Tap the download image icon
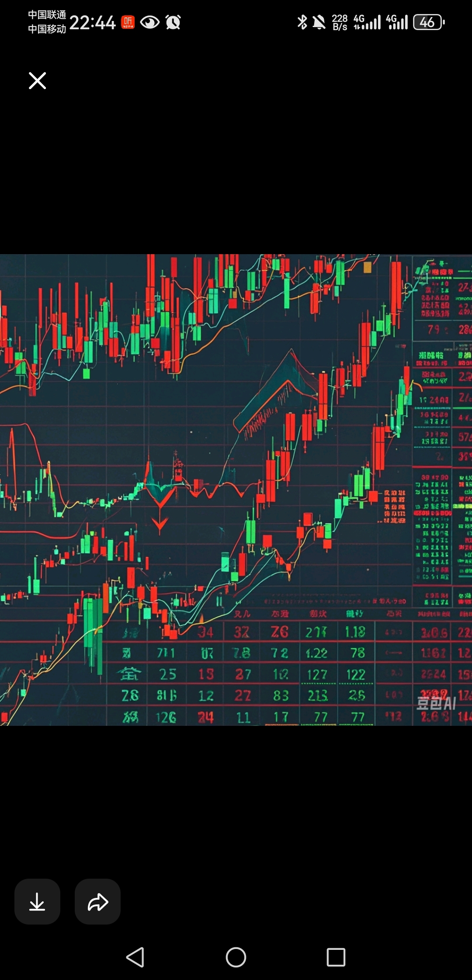The height and width of the screenshot is (980, 472). pos(37,902)
